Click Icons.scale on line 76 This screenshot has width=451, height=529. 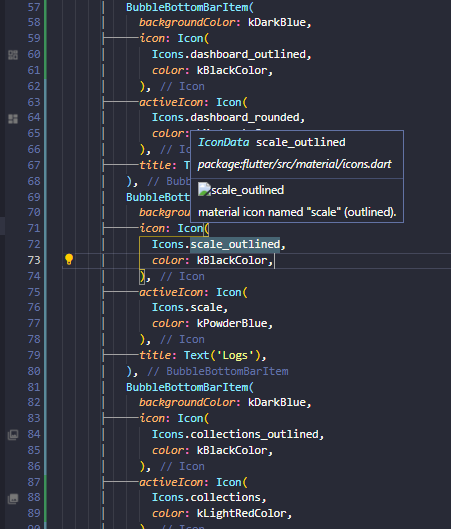[187, 307]
